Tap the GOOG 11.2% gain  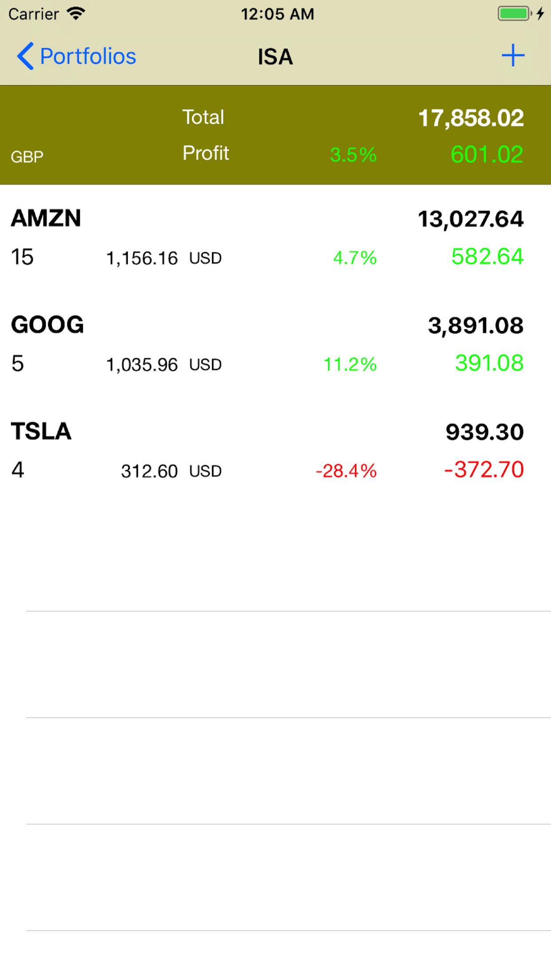[x=350, y=364]
